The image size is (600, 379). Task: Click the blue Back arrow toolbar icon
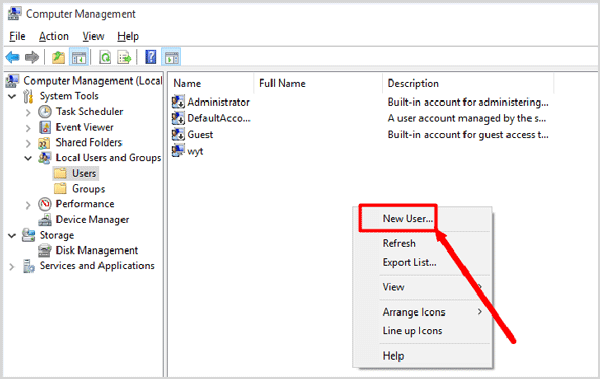pyautogui.click(x=13, y=57)
